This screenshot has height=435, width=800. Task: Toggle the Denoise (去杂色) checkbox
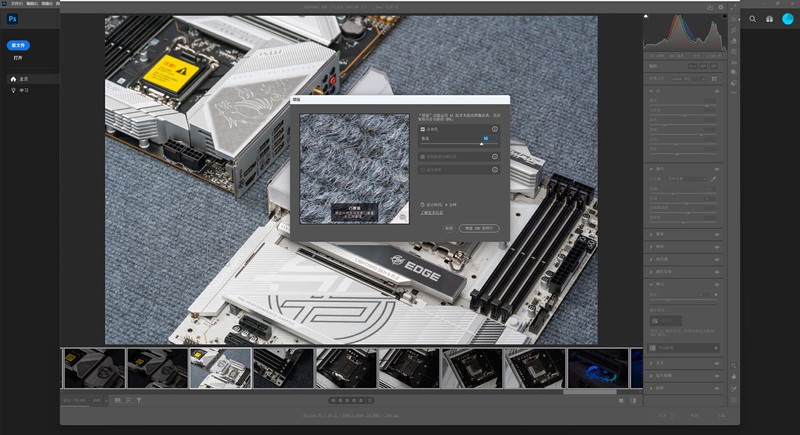(x=422, y=129)
